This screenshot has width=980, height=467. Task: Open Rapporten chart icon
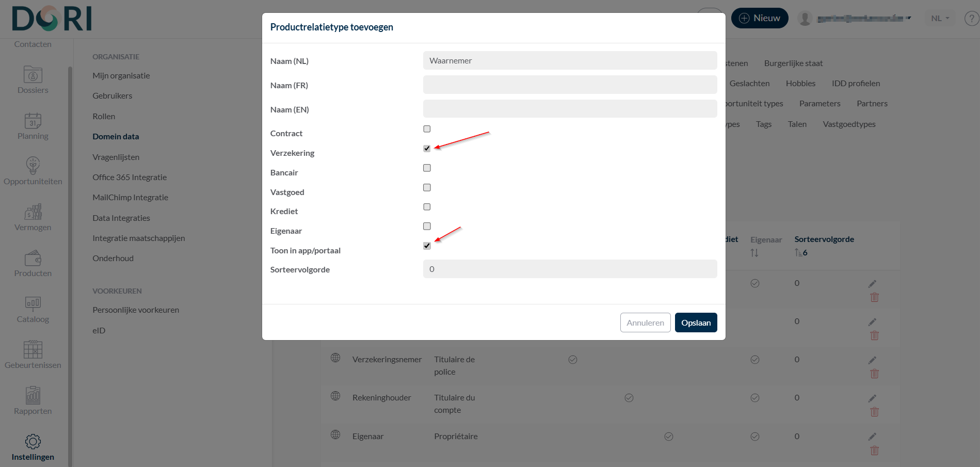click(33, 396)
